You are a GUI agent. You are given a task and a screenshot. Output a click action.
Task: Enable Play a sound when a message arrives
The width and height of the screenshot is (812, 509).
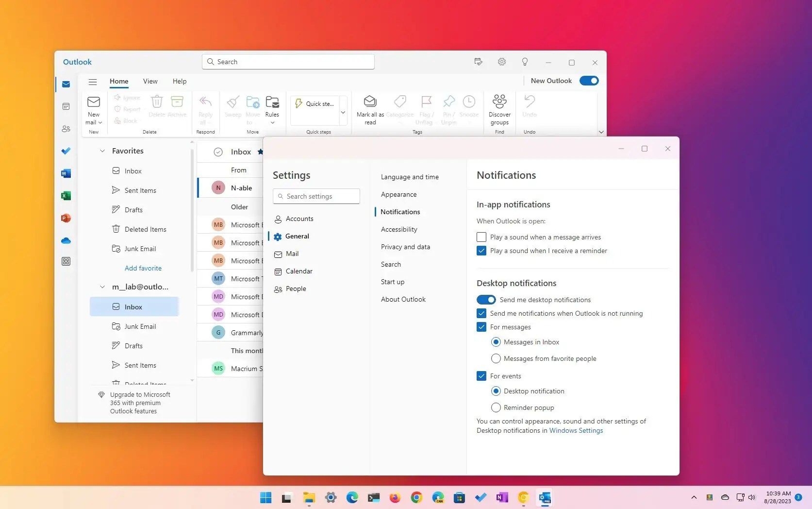pyautogui.click(x=481, y=237)
